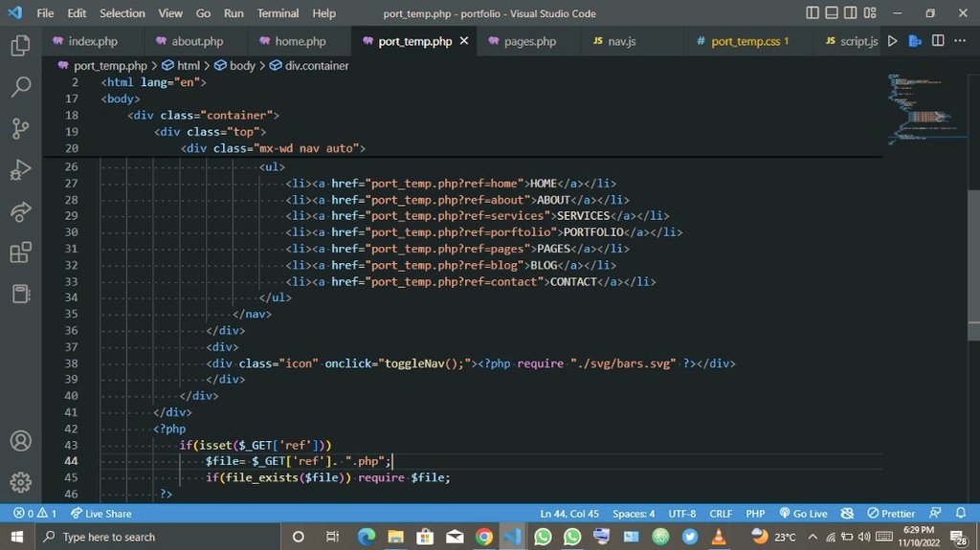Close the port_temp.php tab
The width and height of the screenshot is (980, 550).
click(x=464, y=40)
